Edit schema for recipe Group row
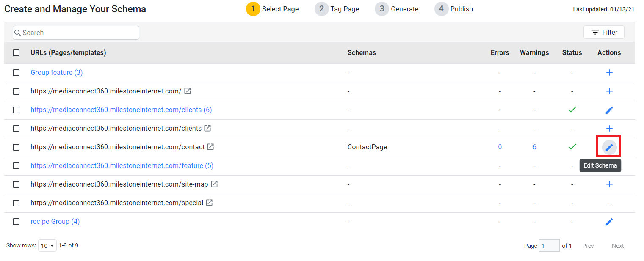The width and height of the screenshot is (644, 261). click(x=609, y=222)
